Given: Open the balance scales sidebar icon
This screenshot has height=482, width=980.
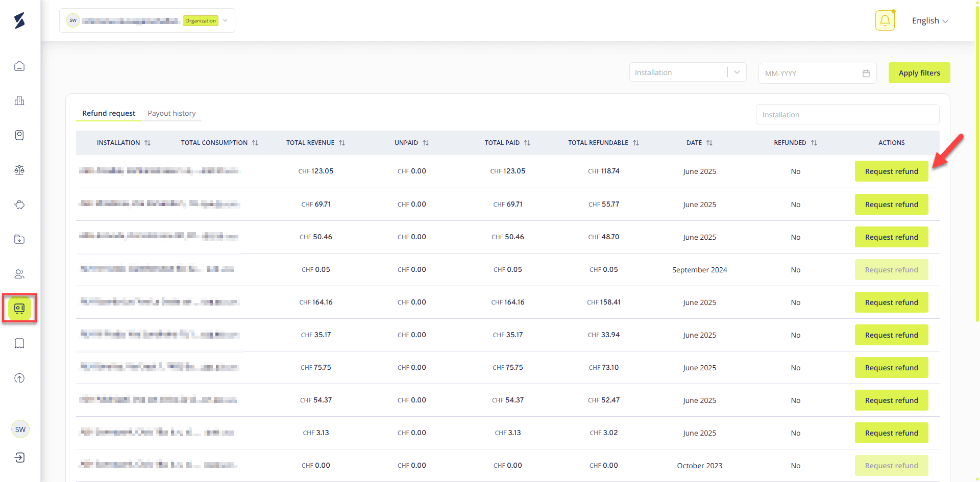Looking at the screenshot, I should pyautogui.click(x=19, y=170).
